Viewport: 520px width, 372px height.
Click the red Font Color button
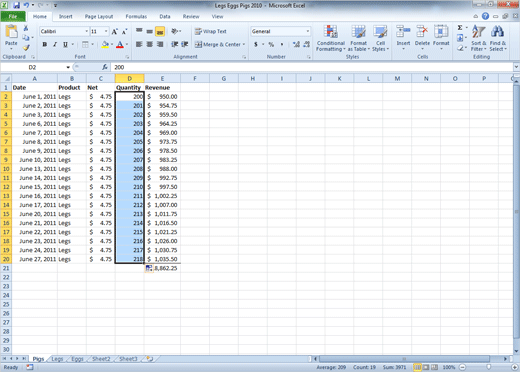120,44
